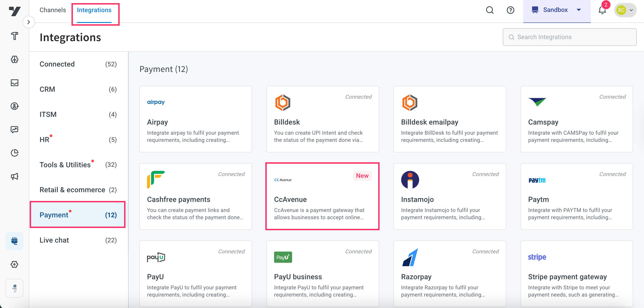The width and height of the screenshot is (644, 308).
Task: Click the top search magnifier icon
Action: pyautogui.click(x=490, y=10)
